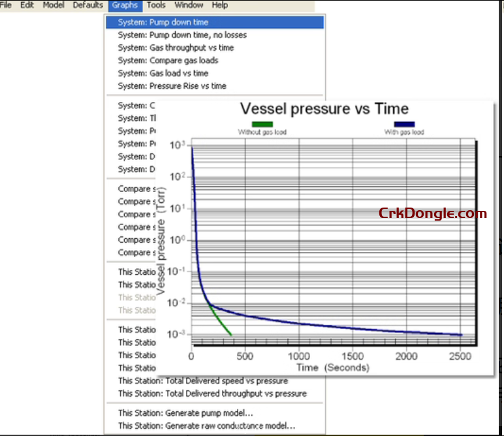The width and height of the screenshot is (504, 436).
Task: Select System: Pressure Rise vs time
Action: 172,86
